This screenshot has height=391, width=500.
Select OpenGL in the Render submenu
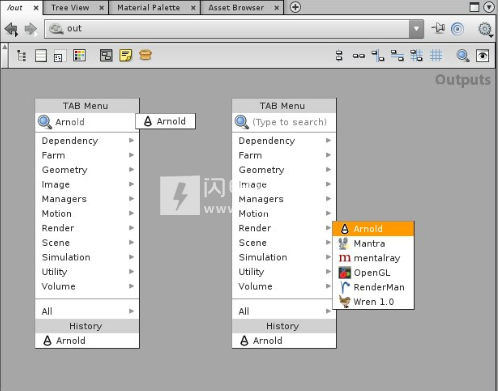373,273
